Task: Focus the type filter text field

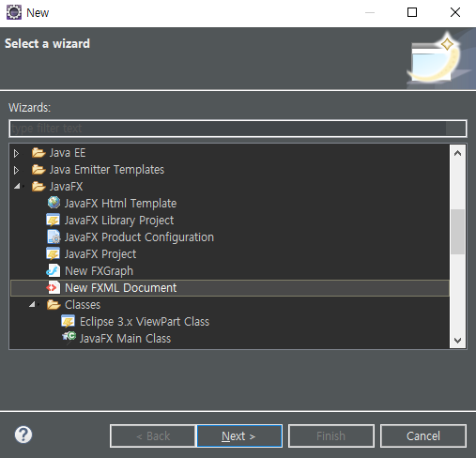Action: 238,129
